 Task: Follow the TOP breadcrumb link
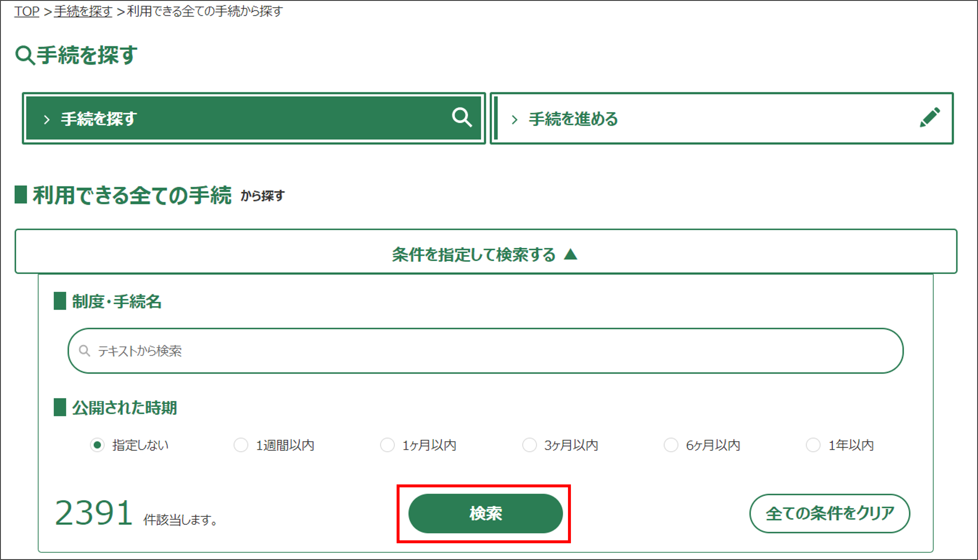click(x=27, y=11)
